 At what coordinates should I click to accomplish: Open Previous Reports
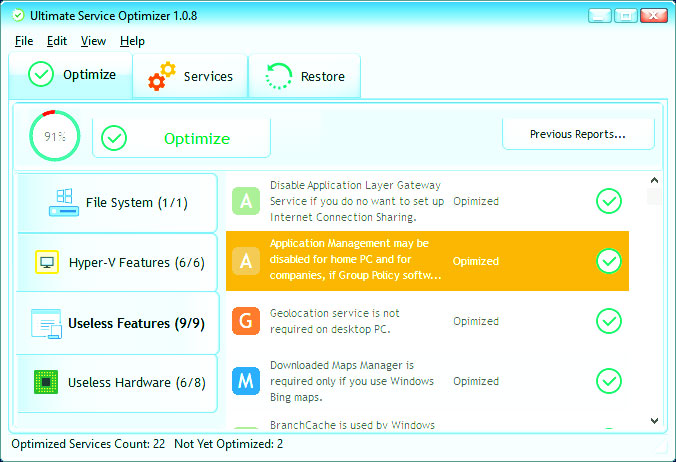578,134
